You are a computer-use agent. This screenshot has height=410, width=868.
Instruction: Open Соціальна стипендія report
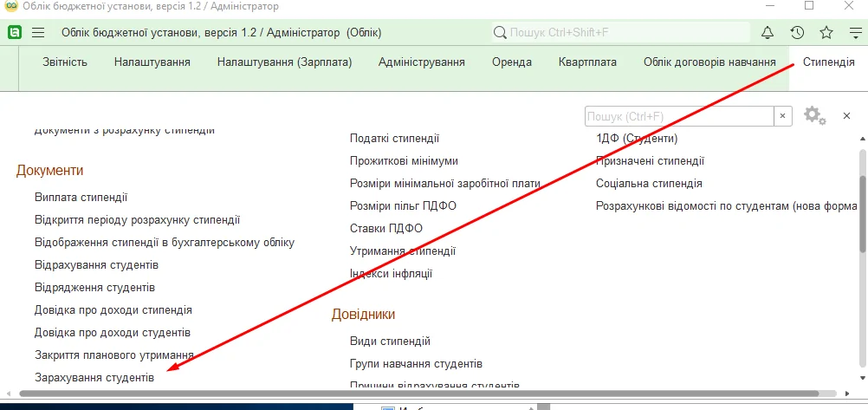(x=649, y=184)
